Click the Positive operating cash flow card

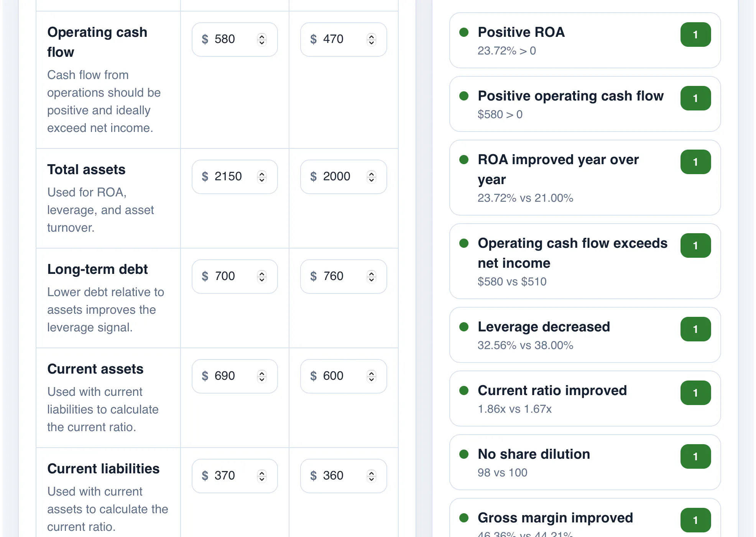point(585,104)
